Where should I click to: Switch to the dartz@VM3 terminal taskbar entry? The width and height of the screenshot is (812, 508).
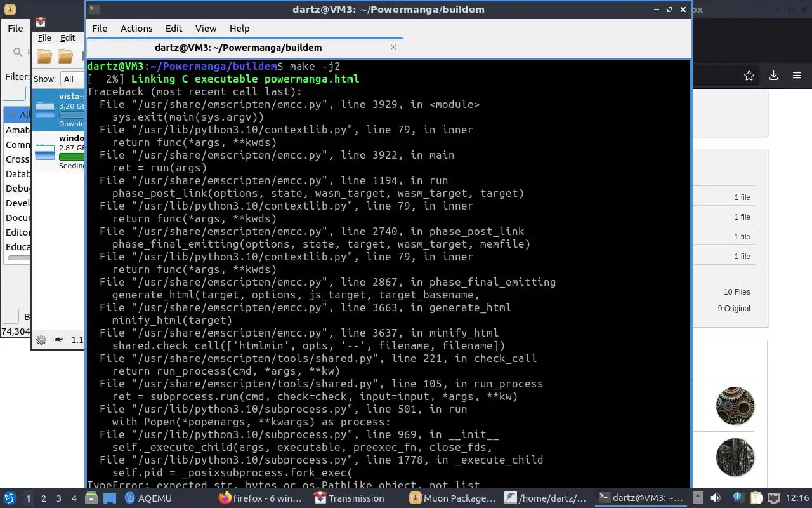pos(641,498)
